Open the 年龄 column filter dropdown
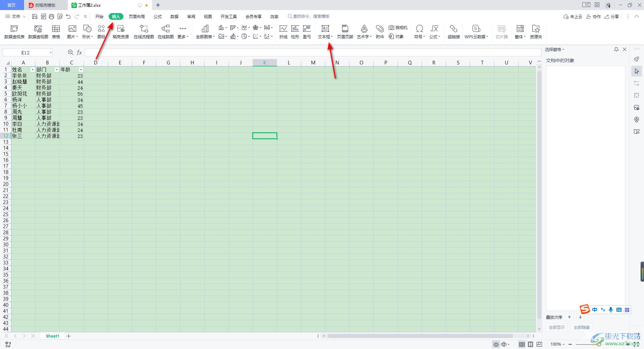 coord(81,70)
